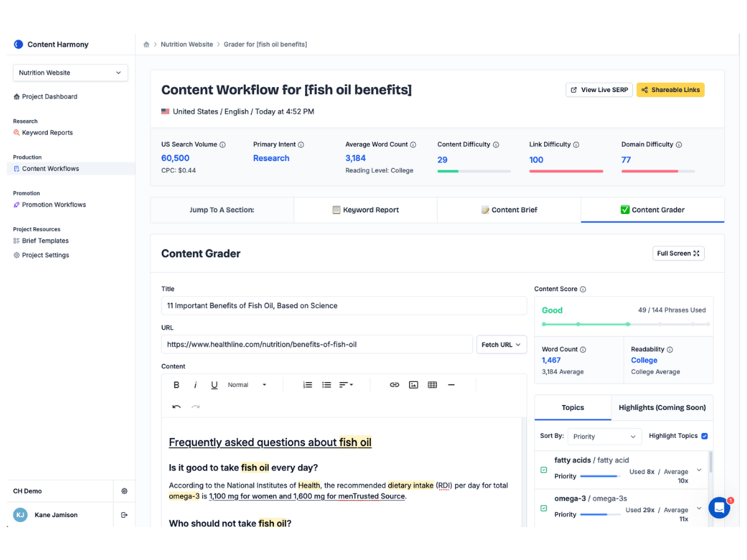Image resolution: width=747 pixels, height=560 pixels.
Task: Insert a link using the link icon
Action: 394,385
